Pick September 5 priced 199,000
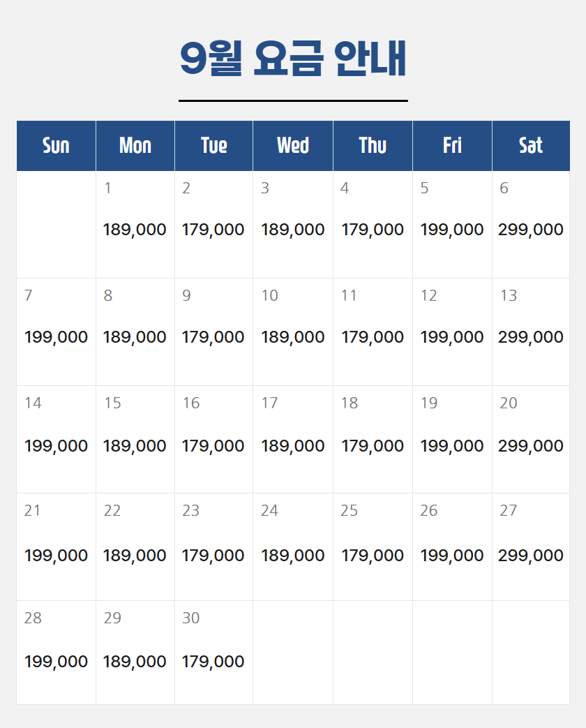The width and height of the screenshot is (586, 728). tap(452, 225)
